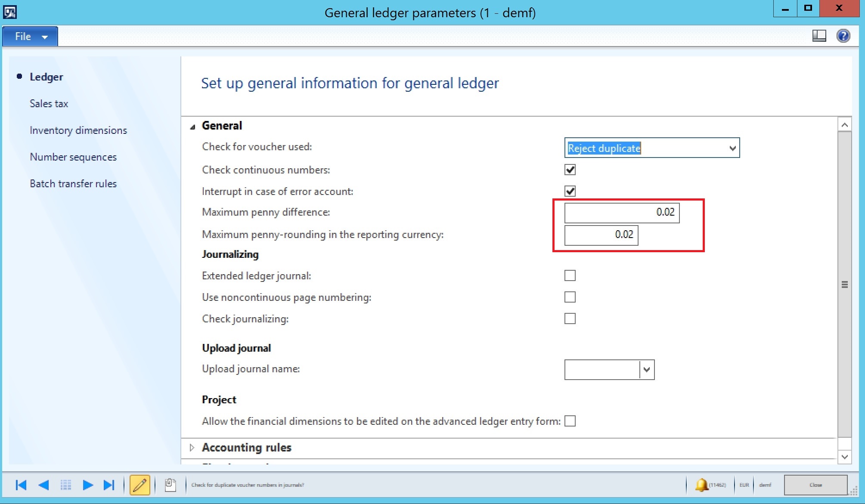Screen dimensions: 865x504
Task: Switch to the Sales tax page
Action: click(x=49, y=104)
